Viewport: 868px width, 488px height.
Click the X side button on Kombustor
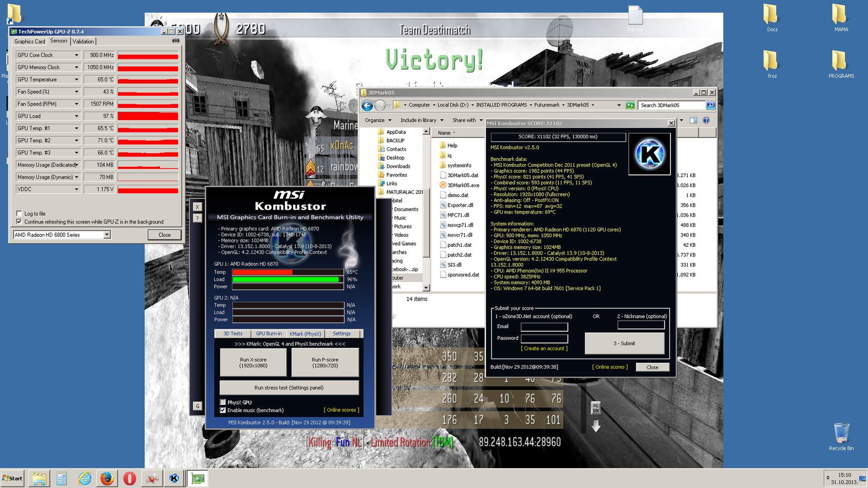point(197,207)
